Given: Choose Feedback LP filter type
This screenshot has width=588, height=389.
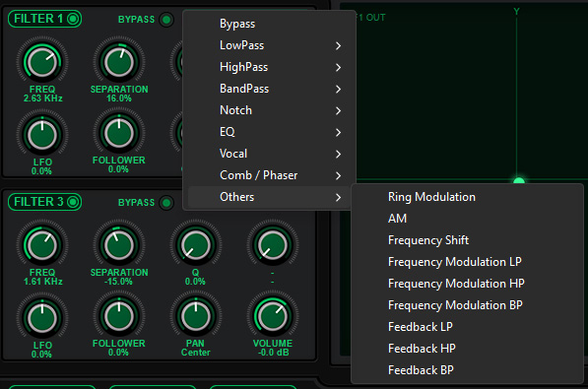Looking at the screenshot, I should 467,327.
